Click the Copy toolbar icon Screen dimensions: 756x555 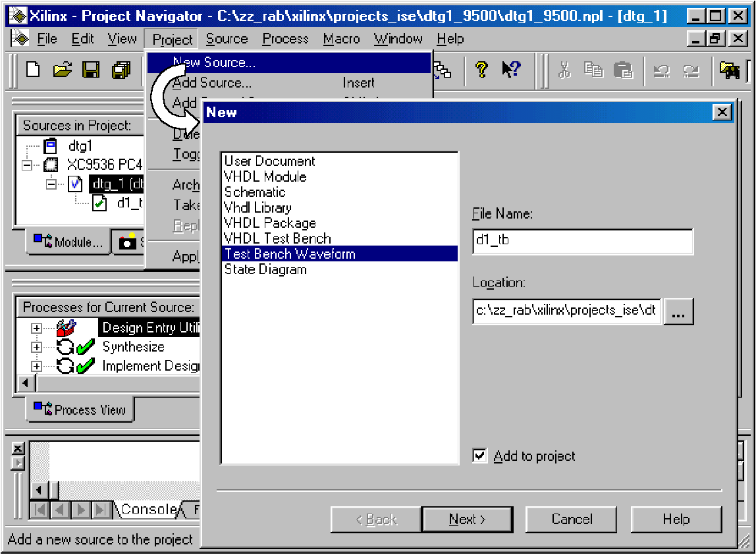tap(593, 70)
